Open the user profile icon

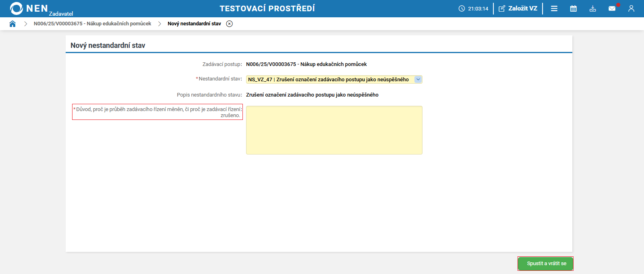point(631,8)
